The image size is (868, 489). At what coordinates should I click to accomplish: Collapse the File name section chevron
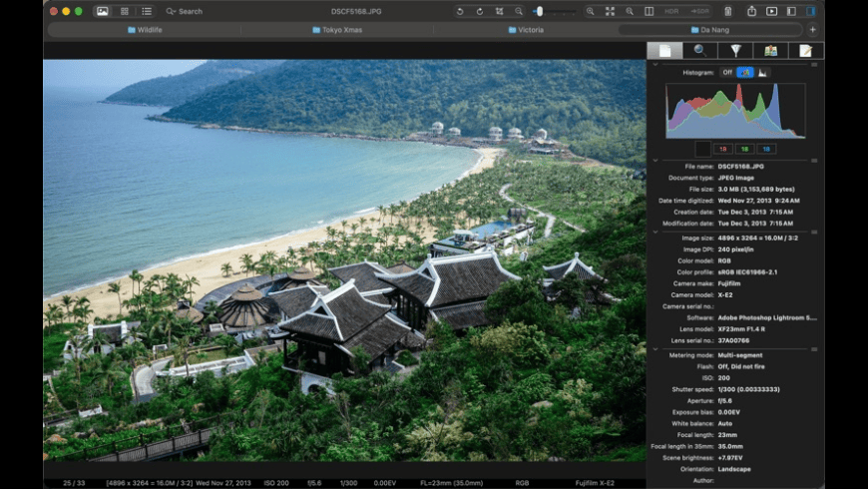(655, 161)
